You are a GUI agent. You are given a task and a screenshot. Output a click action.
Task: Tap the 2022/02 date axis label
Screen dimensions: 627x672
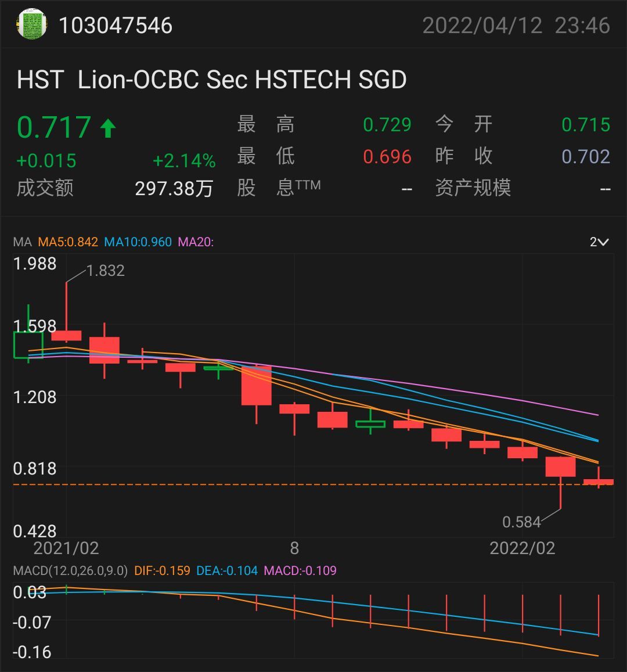click(522, 548)
